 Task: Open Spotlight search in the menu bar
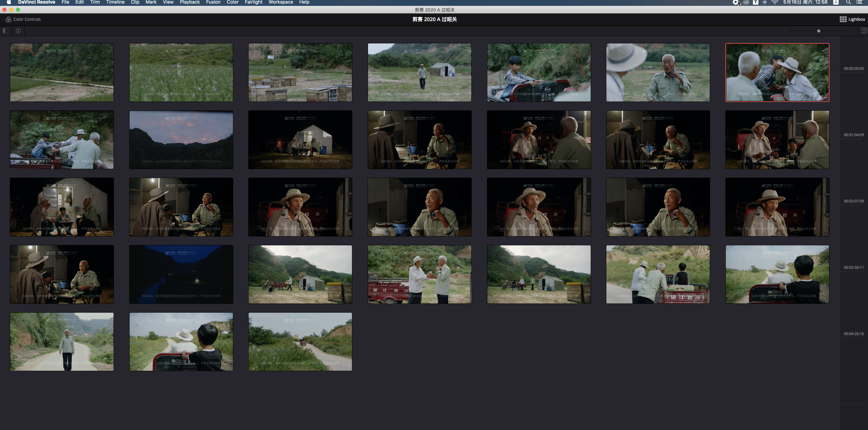point(848,2)
